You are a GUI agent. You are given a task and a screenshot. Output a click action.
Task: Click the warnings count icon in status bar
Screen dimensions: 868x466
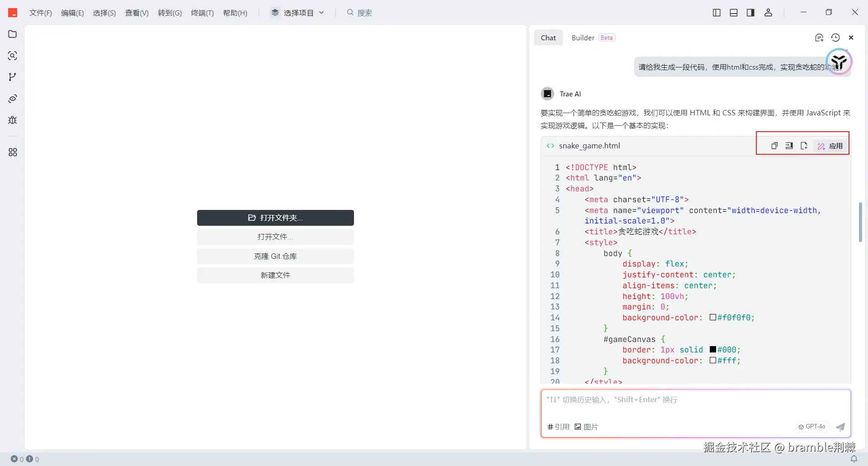click(29, 459)
